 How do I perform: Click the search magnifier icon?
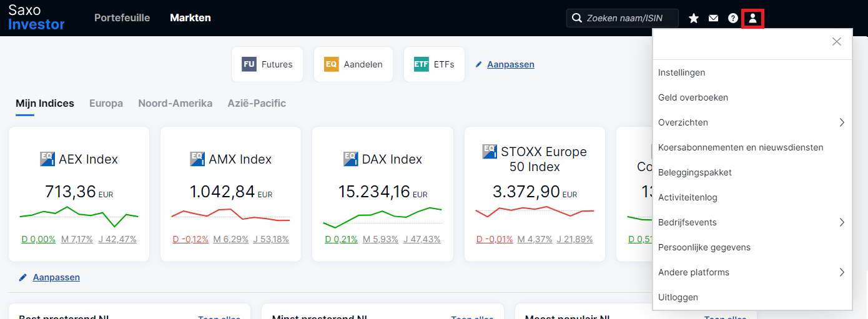[x=577, y=18]
